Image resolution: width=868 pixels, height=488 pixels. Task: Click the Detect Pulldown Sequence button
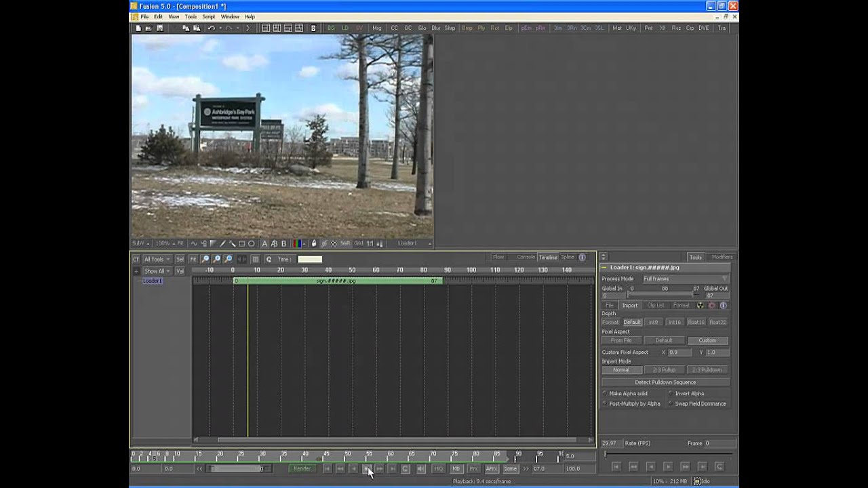(665, 382)
